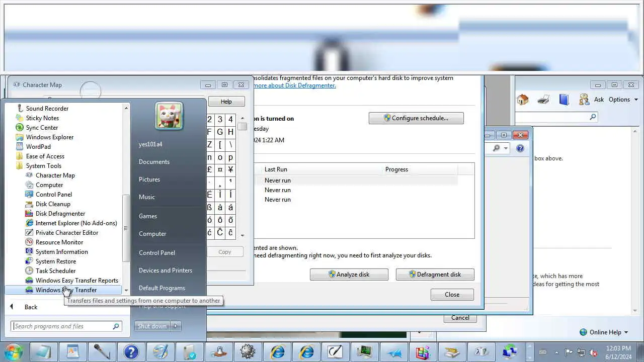The width and height of the screenshot is (644, 362).
Task: Open the 'more about Disk Defragmenter' link
Action: [295, 85]
